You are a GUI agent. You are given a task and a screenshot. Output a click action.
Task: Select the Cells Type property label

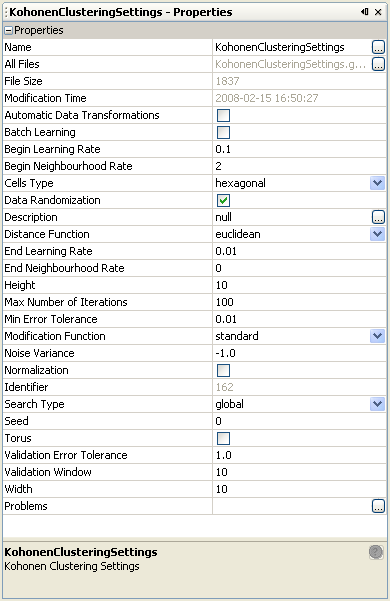click(x=29, y=183)
